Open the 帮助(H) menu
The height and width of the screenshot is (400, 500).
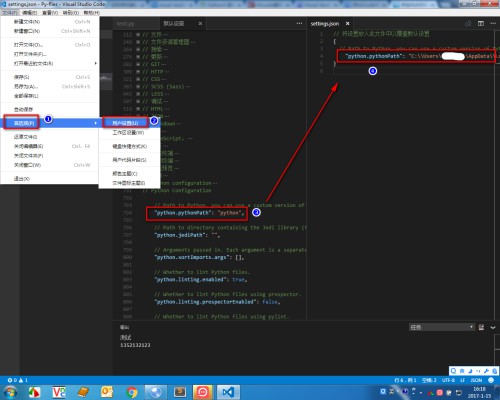pyautogui.click(x=91, y=13)
